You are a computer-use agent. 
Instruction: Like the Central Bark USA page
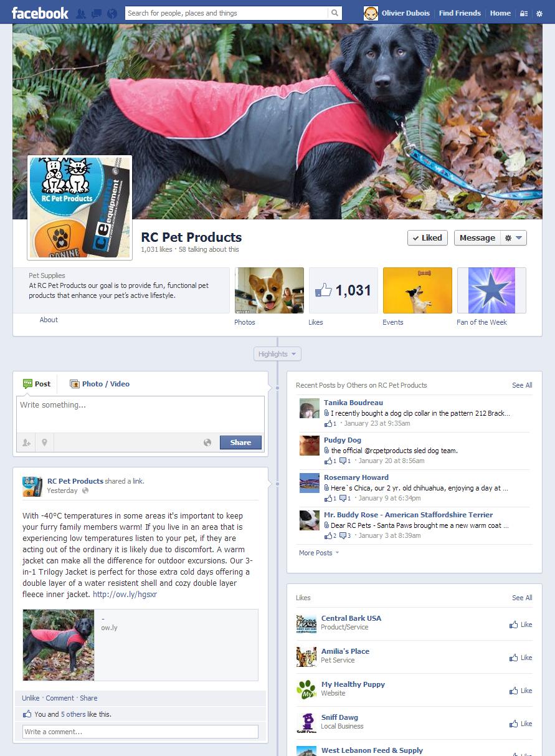coord(521,624)
